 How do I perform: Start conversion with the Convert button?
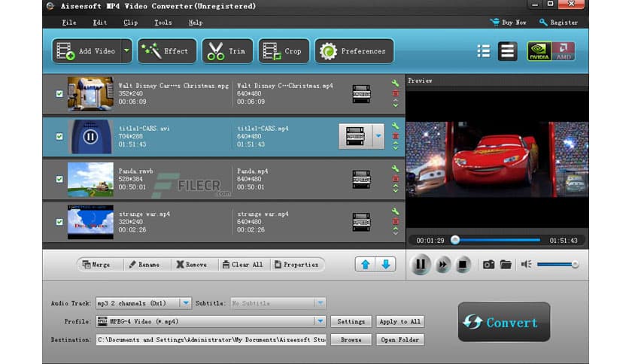pyautogui.click(x=504, y=322)
